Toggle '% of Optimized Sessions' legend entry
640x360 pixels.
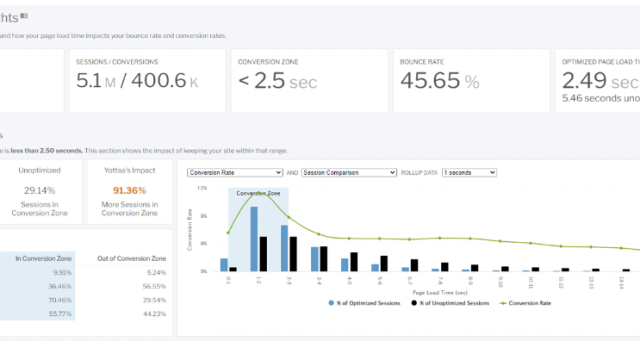point(364,303)
